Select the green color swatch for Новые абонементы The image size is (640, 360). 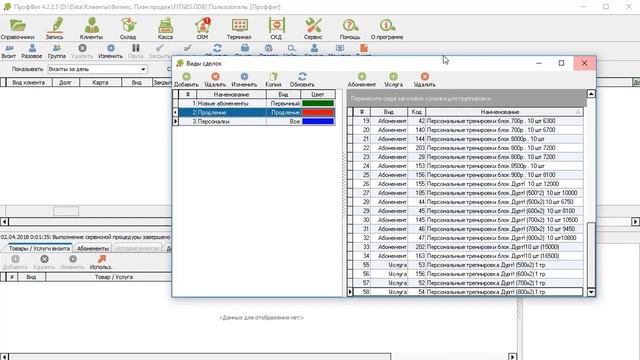click(x=318, y=103)
